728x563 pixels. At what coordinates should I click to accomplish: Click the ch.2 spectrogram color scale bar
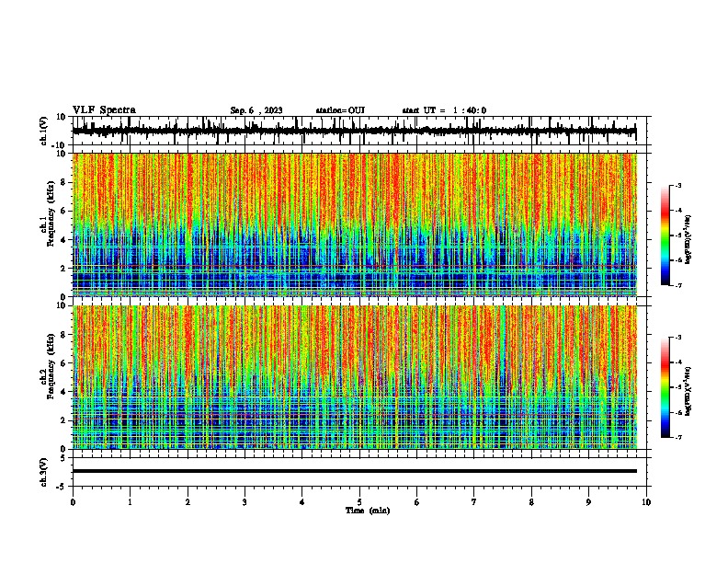pos(665,387)
